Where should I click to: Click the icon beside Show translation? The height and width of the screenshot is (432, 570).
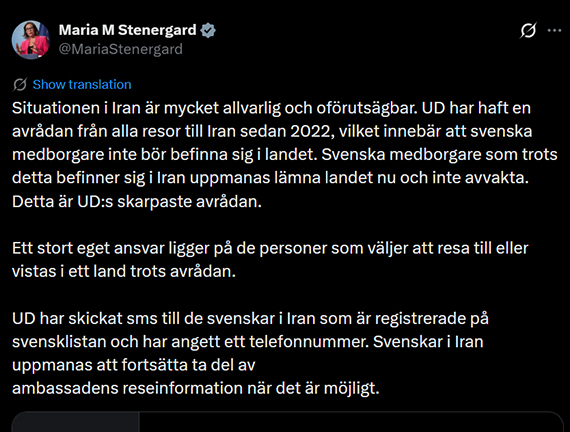(x=20, y=85)
